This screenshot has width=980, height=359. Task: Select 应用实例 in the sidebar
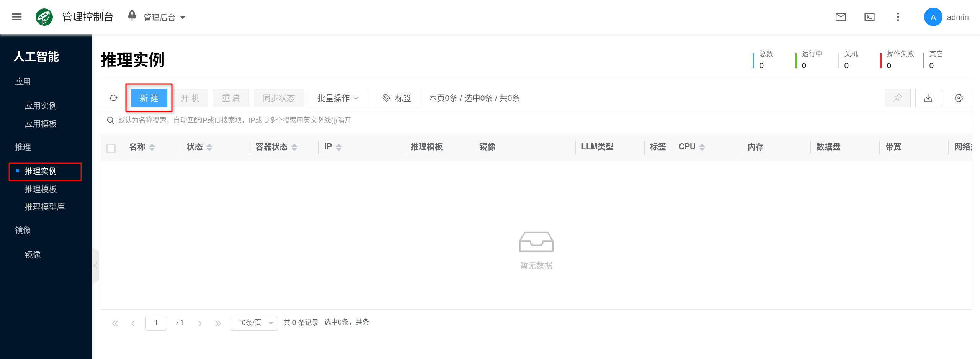[41, 106]
